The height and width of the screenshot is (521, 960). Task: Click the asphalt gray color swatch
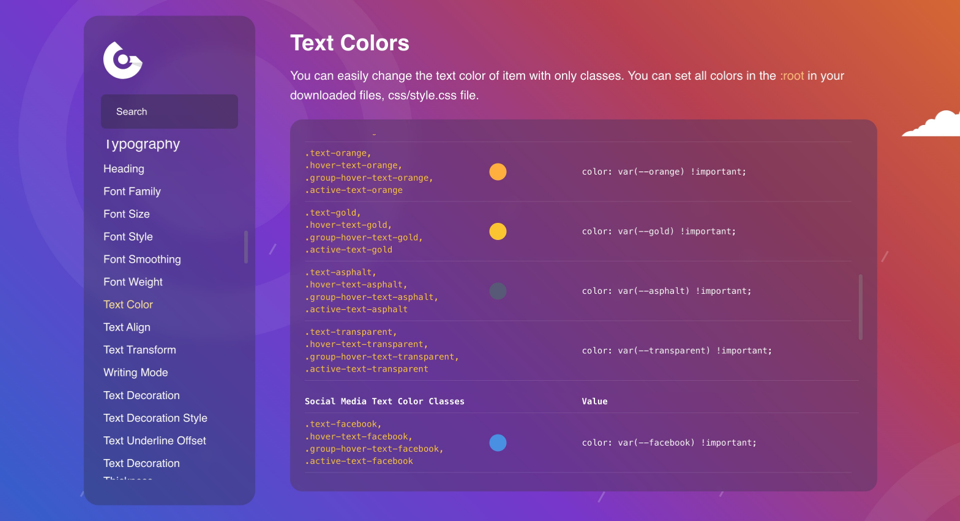coord(498,291)
